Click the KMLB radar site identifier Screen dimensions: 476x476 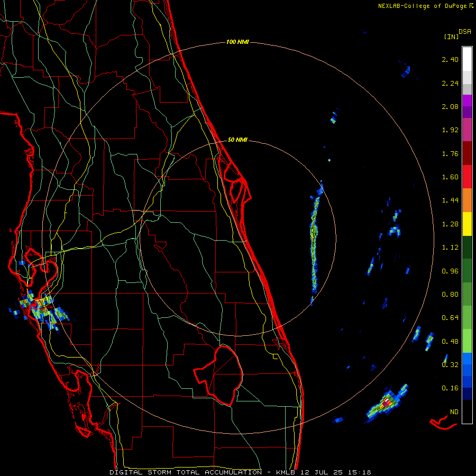click(x=287, y=472)
